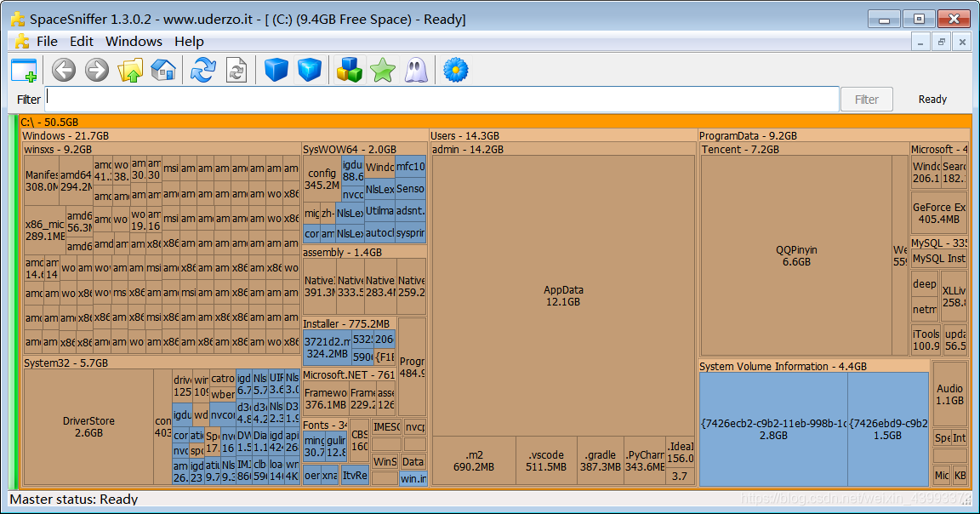Restore the inner child view window
Screen dimensions: 980x514
coord(941,42)
